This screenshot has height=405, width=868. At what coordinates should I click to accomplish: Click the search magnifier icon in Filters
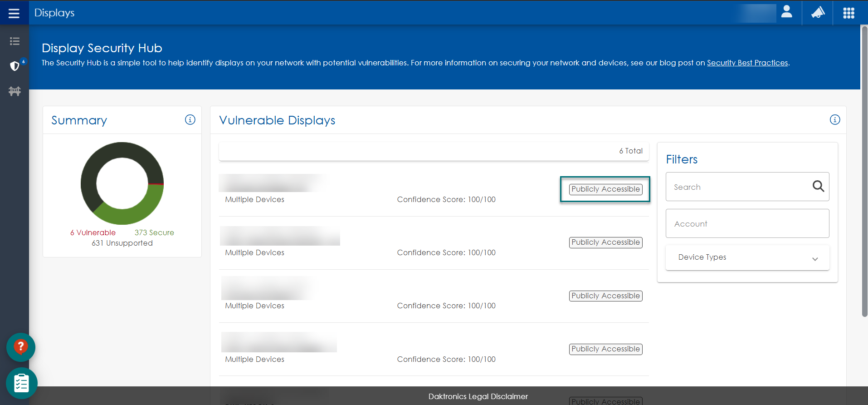[x=818, y=186]
